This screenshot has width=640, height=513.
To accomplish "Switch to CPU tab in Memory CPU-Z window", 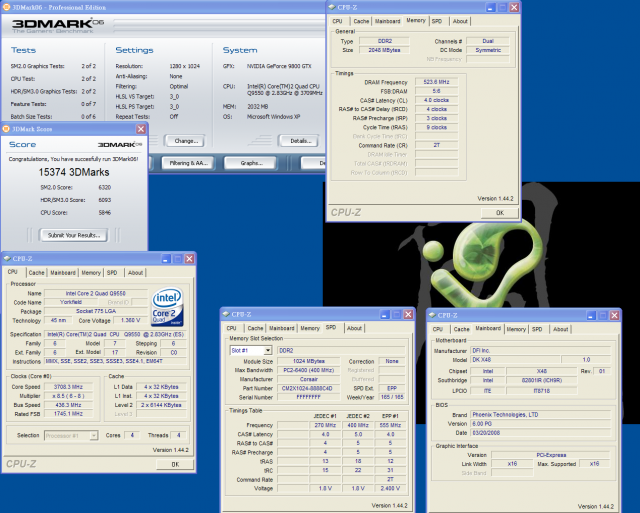I will click(x=337, y=21).
